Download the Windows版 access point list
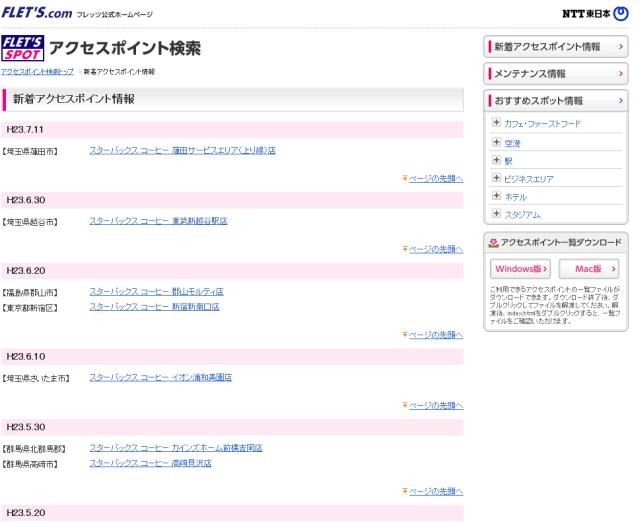Screen dimensions: 640x527 point(520,269)
